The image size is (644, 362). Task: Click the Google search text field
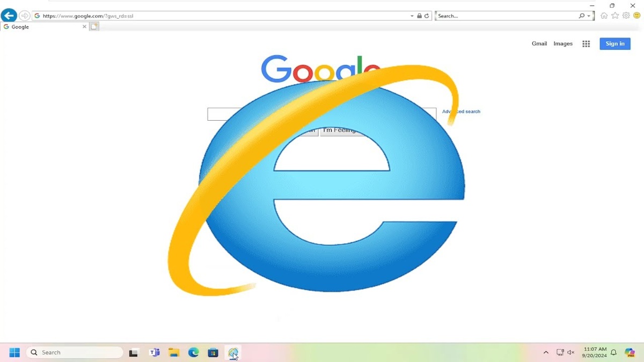tap(322, 114)
